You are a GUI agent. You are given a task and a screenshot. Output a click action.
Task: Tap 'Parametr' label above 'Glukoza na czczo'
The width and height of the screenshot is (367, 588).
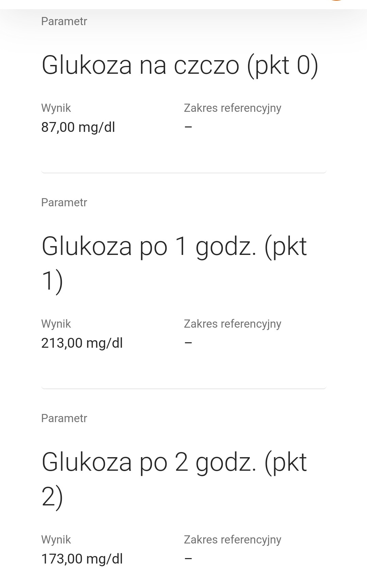point(64,21)
